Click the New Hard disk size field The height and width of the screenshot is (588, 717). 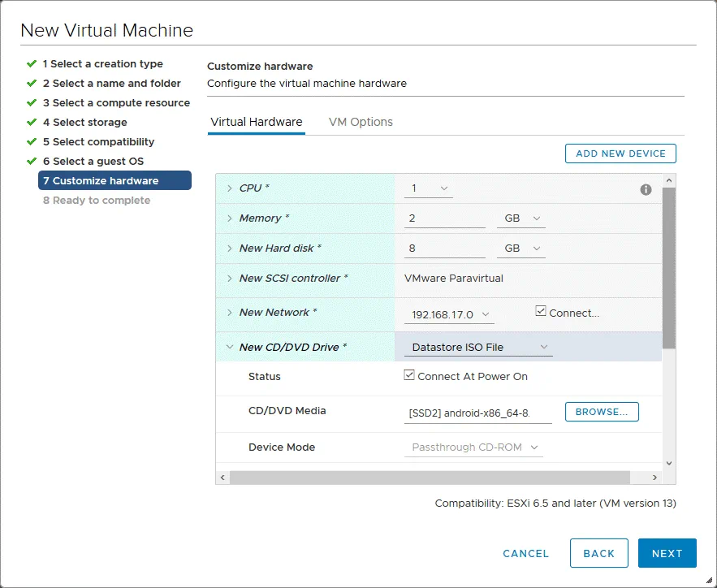coord(444,249)
